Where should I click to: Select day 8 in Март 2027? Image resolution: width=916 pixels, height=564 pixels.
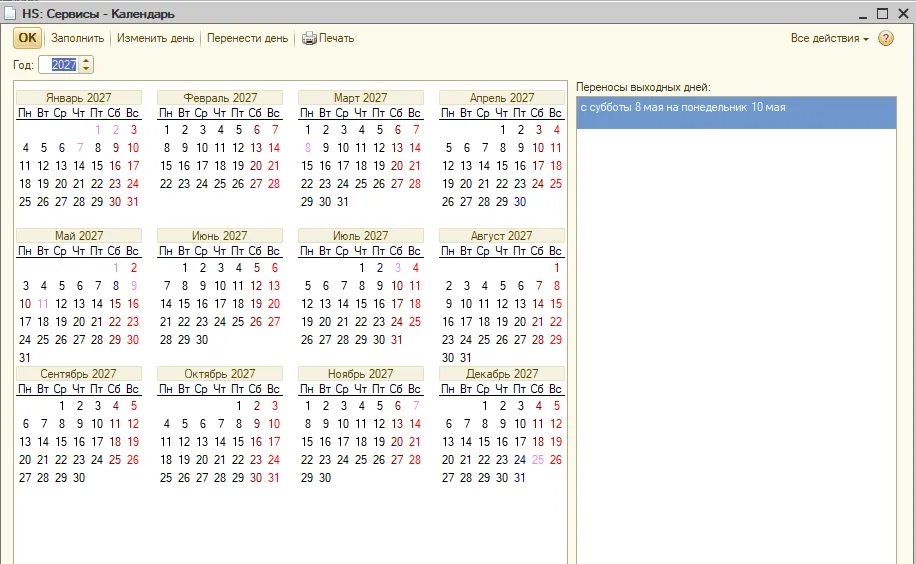307,148
